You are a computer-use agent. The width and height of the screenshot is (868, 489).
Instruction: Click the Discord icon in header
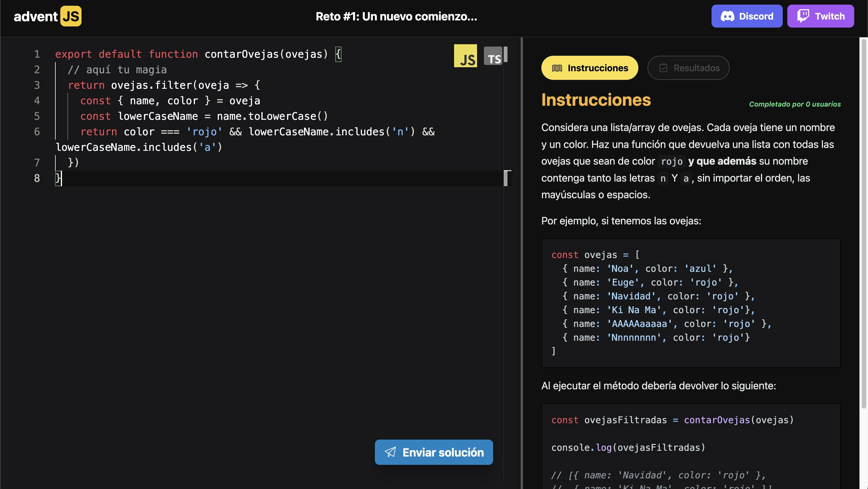[x=727, y=16]
